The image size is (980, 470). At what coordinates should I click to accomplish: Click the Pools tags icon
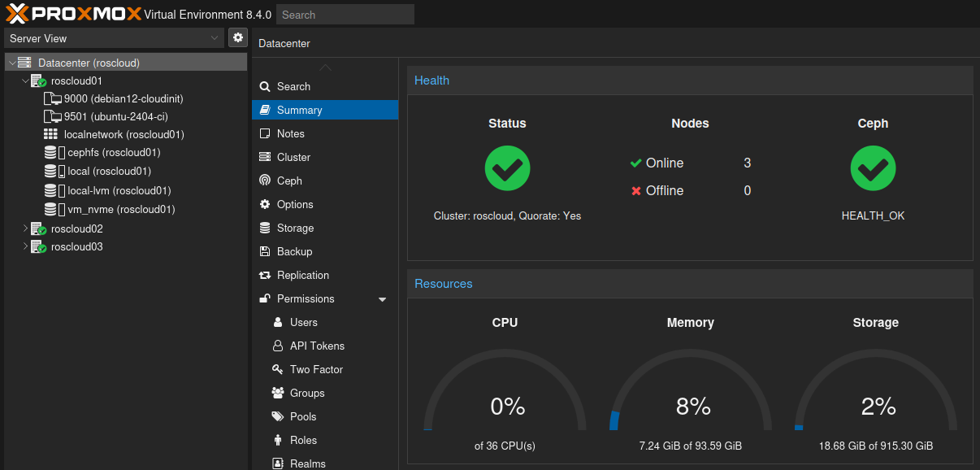click(277, 416)
